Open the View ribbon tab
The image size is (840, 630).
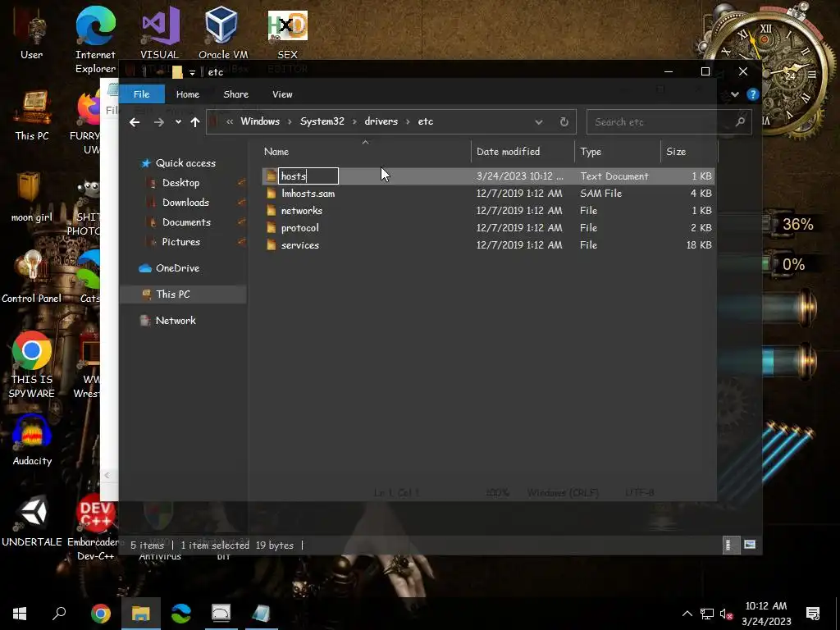coord(282,94)
